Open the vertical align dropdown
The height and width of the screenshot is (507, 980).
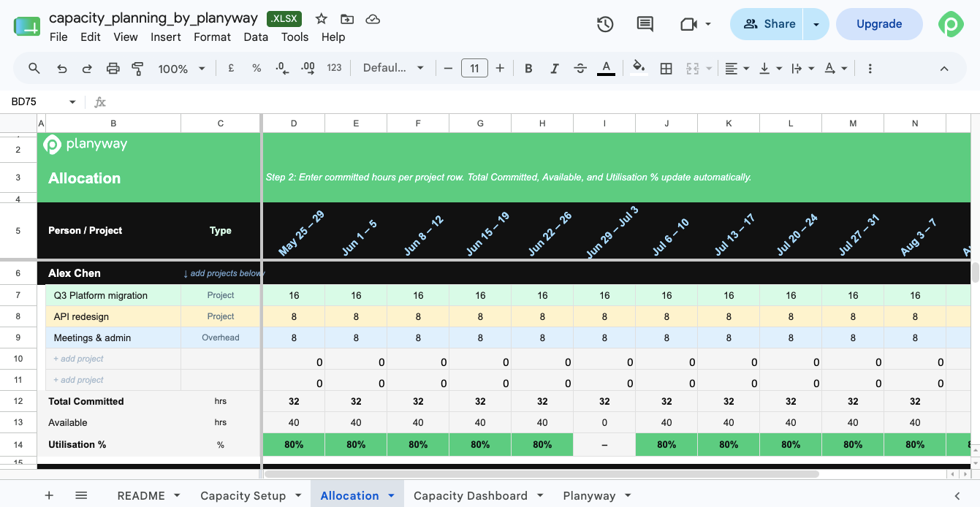click(770, 68)
